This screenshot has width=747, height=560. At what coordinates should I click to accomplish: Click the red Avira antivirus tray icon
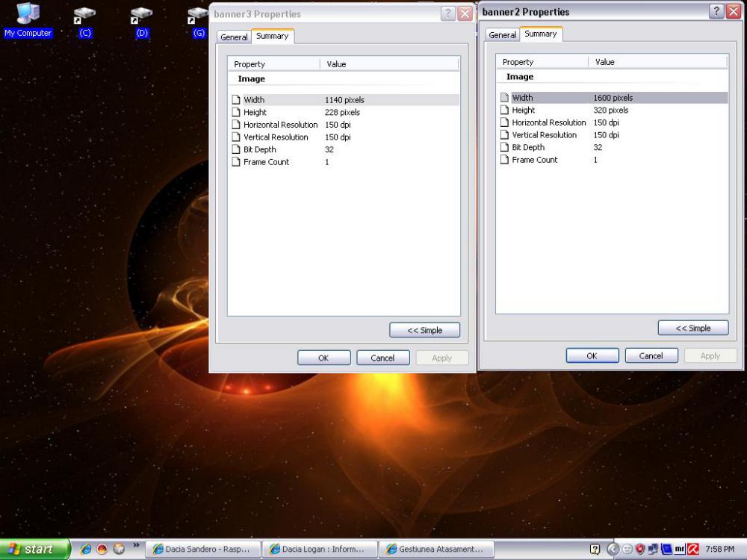[x=693, y=549]
